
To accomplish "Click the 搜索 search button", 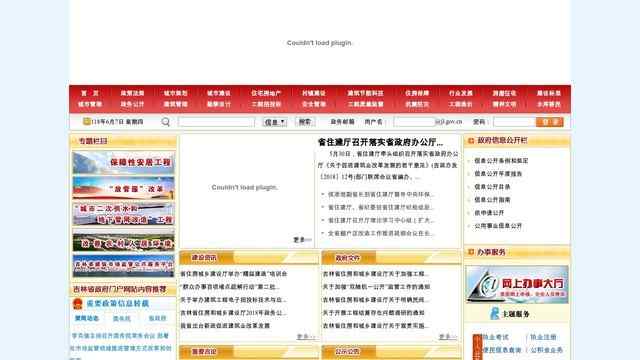I will [x=305, y=122].
